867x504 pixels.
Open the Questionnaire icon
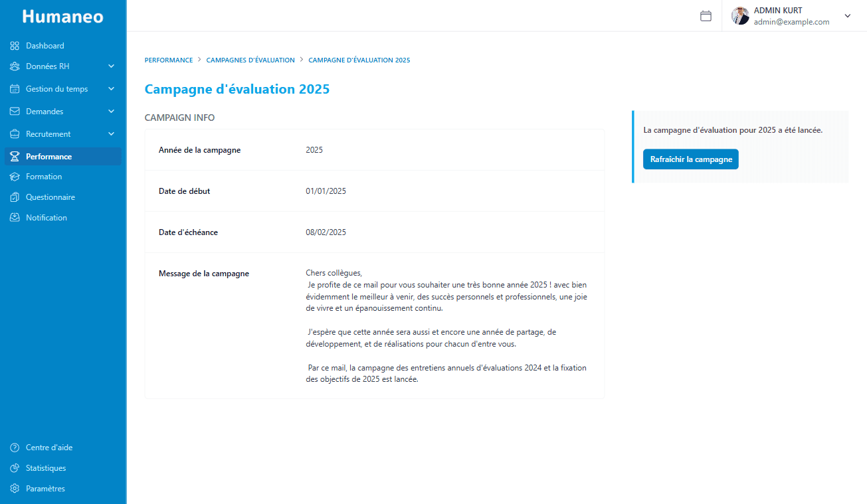pos(13,197)
